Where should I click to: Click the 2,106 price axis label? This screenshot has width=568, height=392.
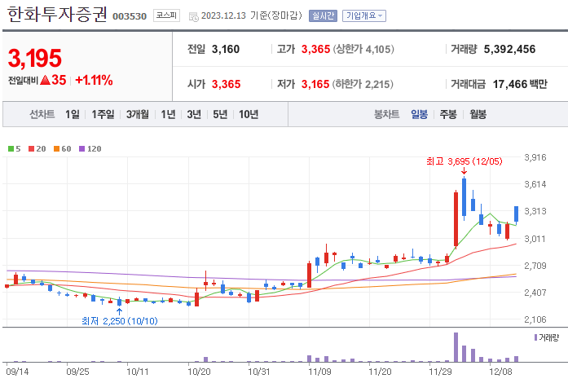[535, 319]
